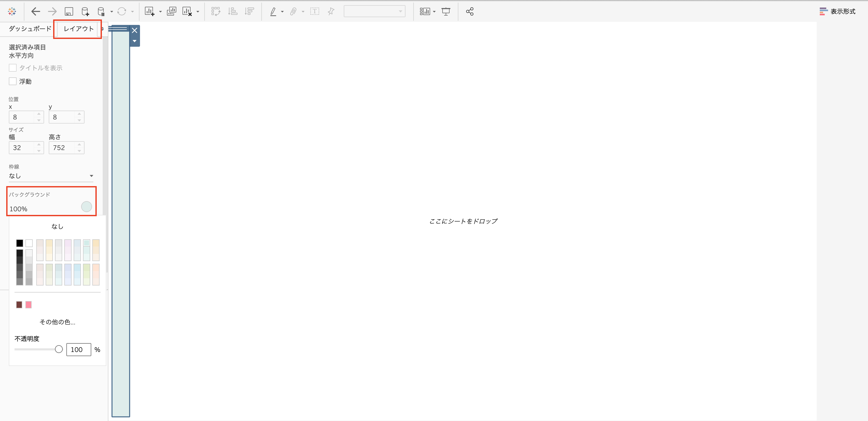Click the opacity percentage input field

click(79, 349)
